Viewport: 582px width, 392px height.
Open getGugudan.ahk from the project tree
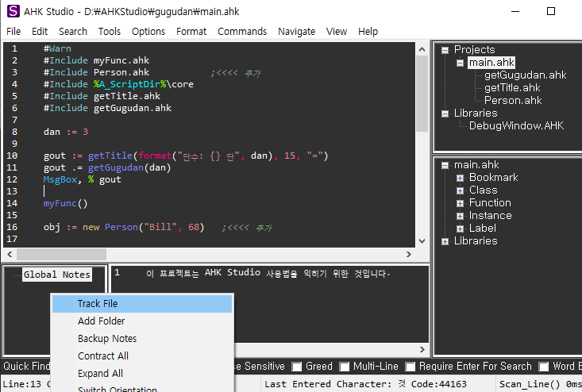525,75
